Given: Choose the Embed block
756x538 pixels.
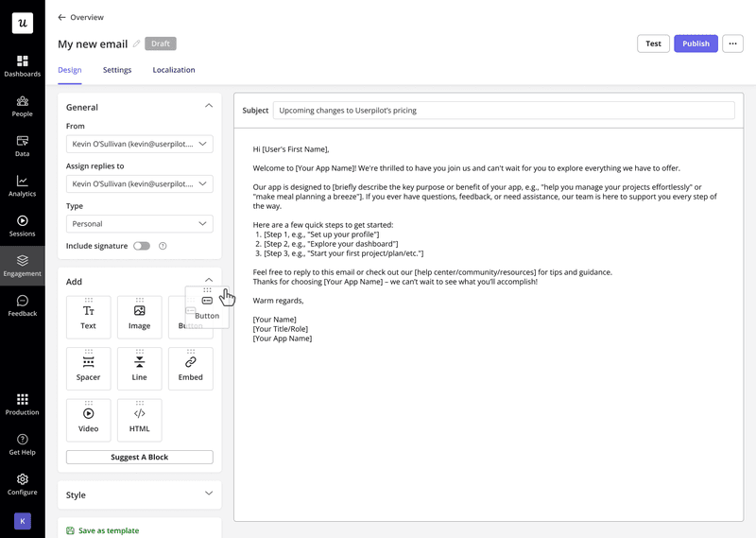Looking at the screenshot, I should point(190,368).
